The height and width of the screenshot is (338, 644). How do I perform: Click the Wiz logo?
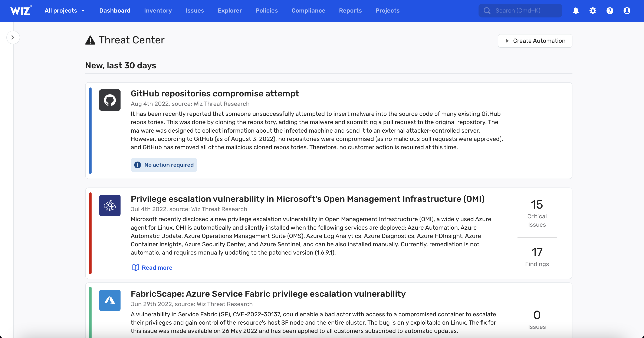point(21,10)
